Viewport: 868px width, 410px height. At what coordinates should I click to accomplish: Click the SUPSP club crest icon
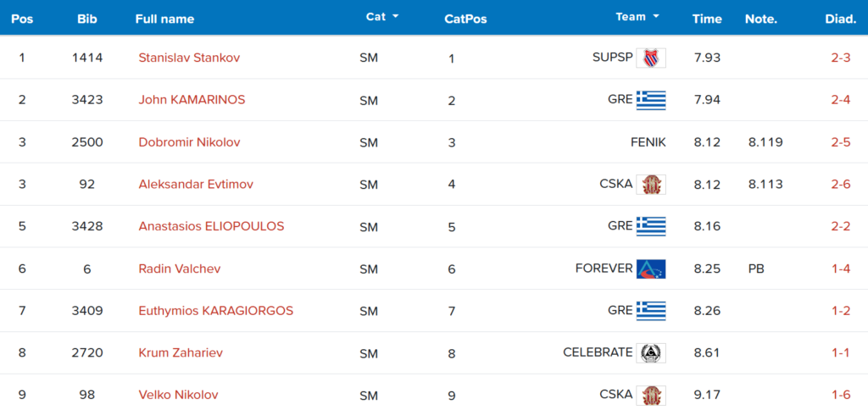tap(651, 58)
